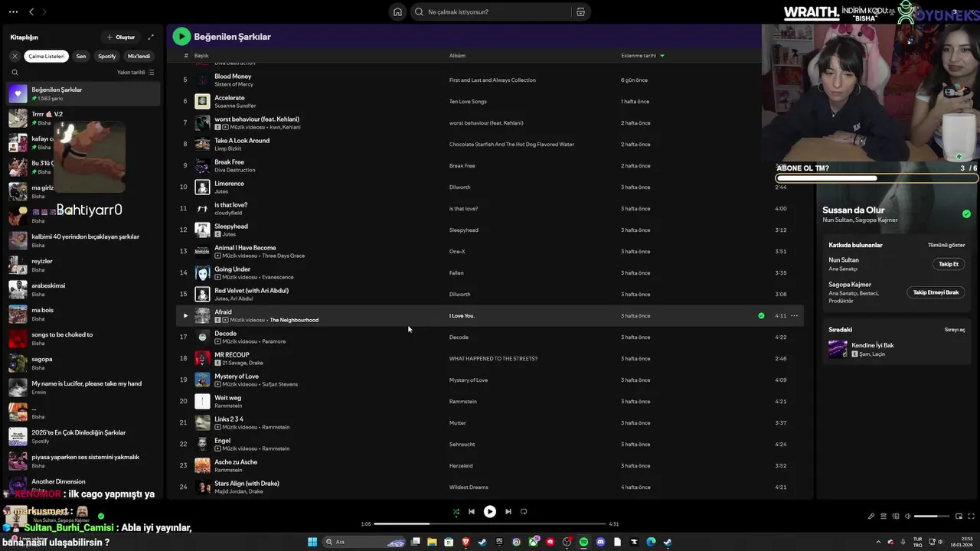The image size is (980, 551).
Task: Open 'songs to be choked to' playlist
Action: 83,338
